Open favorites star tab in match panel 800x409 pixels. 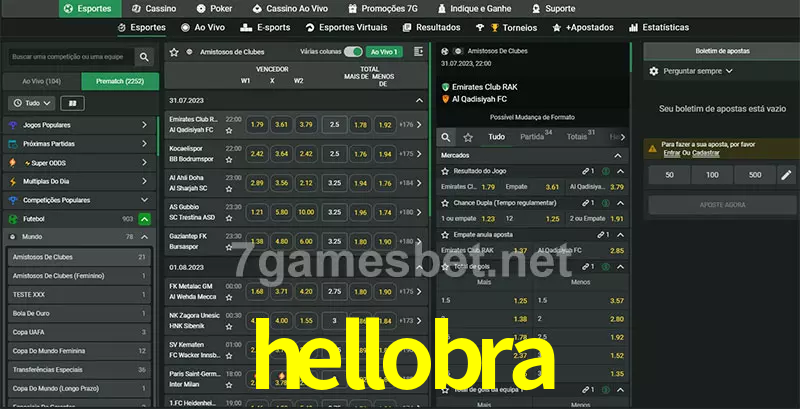pyautogui.click(x=468, y=137)
